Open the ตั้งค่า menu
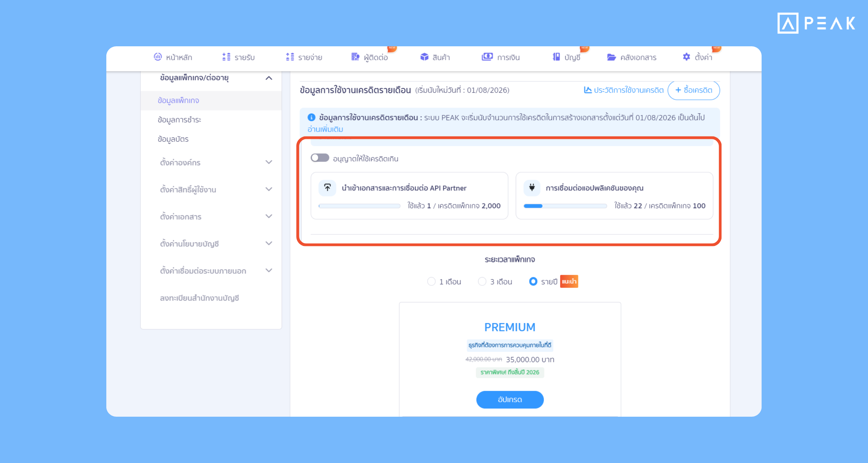This screenshot has height=463, width=868. coord(697,57)
